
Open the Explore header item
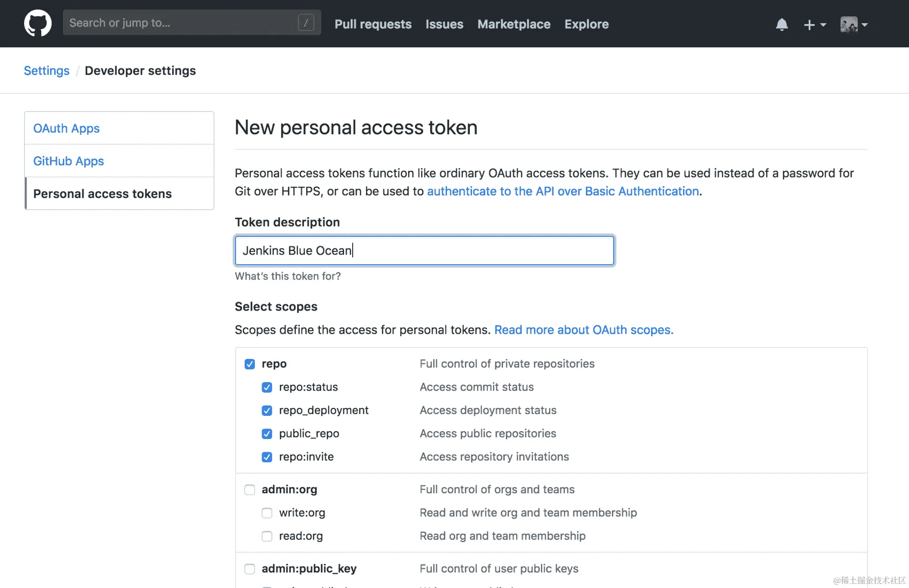586,24
